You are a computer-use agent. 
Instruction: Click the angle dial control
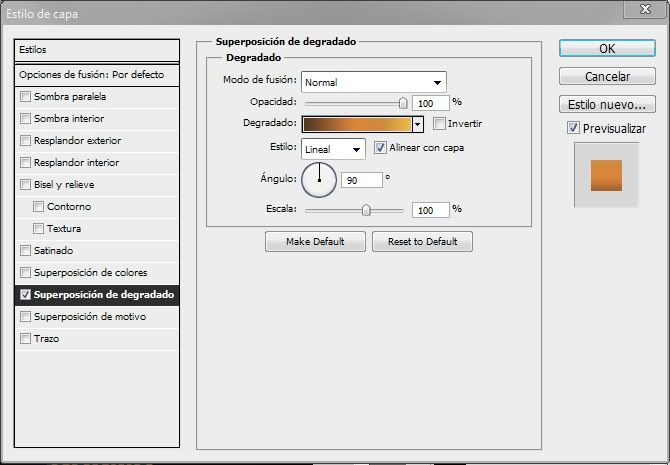click(320, 180)
